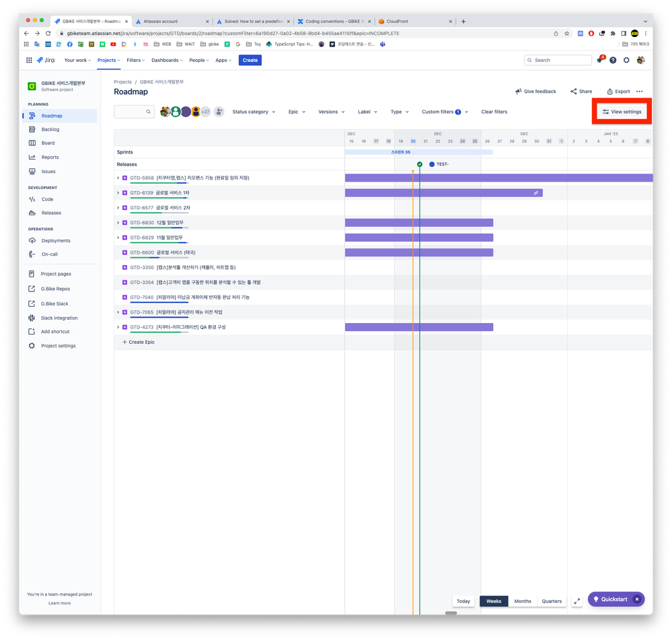Viewport: 672px width, 640px height.
Task: Open Status category filter dropdown
Action: (254, 112)
